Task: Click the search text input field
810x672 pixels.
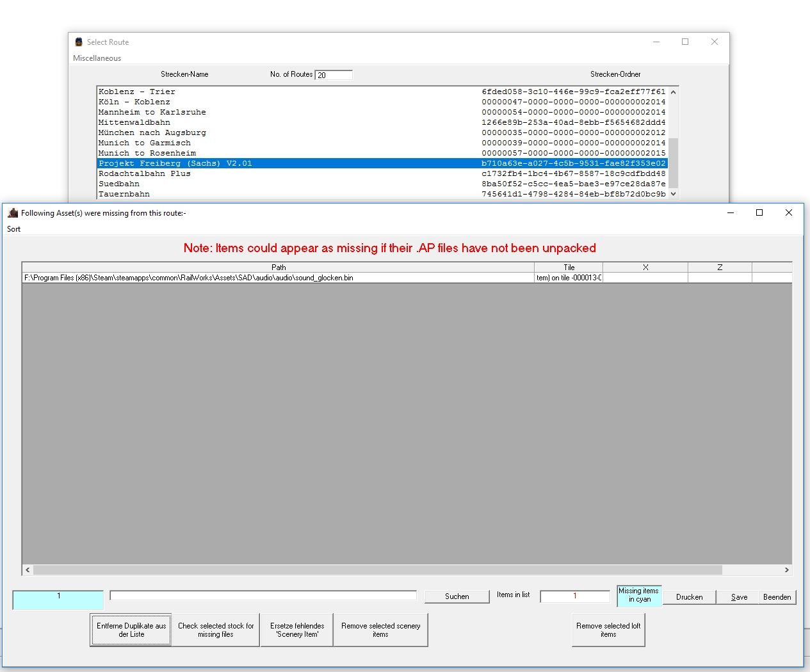Action: pos(263,595)
